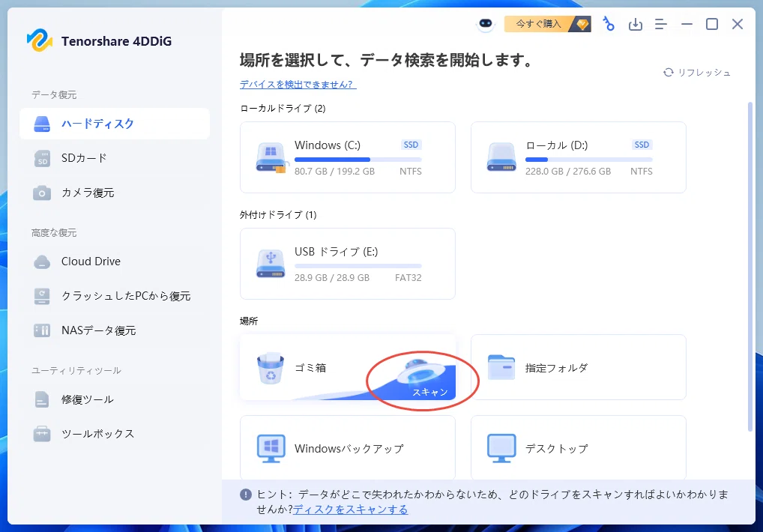Click the NAS server icon
763x532 pixels.
tap(42, 330)
